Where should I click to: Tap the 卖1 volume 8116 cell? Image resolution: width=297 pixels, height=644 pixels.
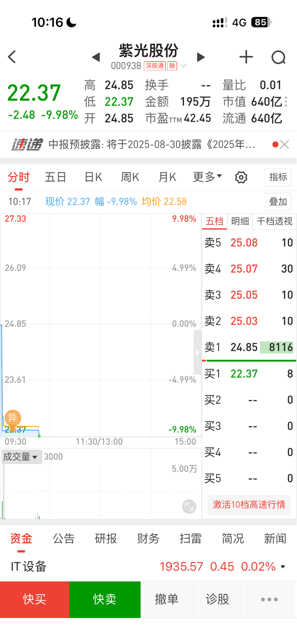click(x=277, y=347)
